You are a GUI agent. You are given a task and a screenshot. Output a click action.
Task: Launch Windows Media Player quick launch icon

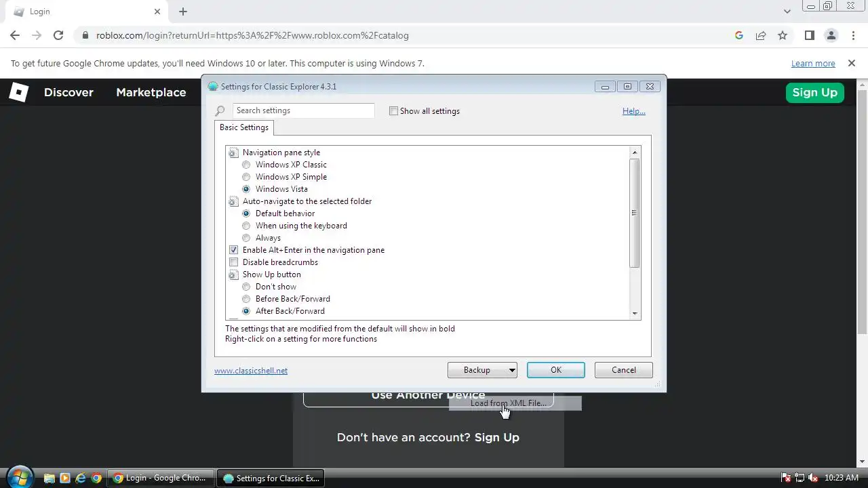pos(65,478)
